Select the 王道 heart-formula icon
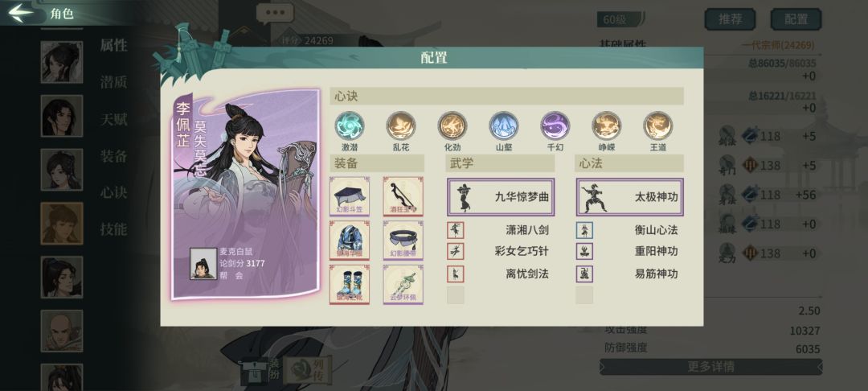 coord(658,126)
